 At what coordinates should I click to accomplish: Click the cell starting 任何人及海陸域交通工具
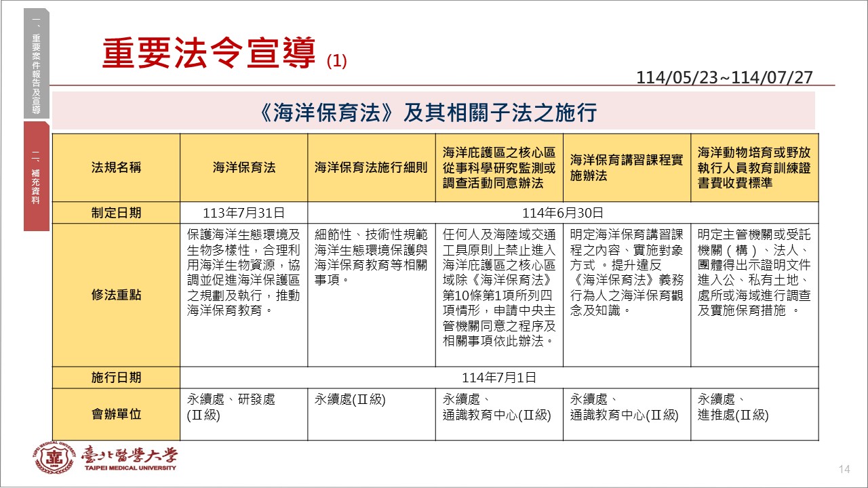coord(499,295)
